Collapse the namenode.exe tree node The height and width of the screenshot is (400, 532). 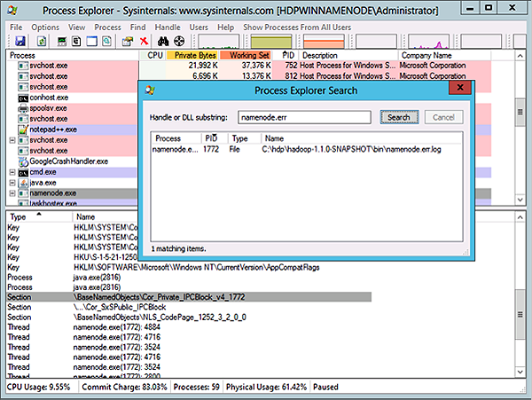pyautogui.click(x=11, y=192)
